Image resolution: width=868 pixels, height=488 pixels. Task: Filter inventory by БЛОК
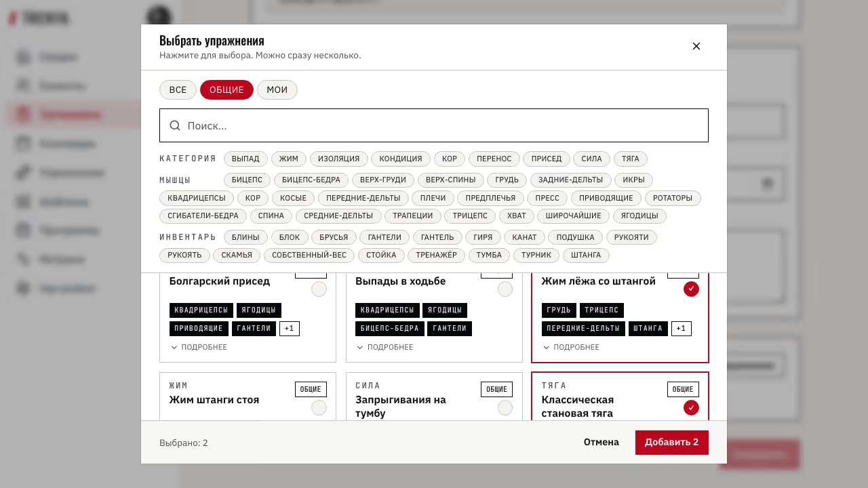[x=290, y=237]
